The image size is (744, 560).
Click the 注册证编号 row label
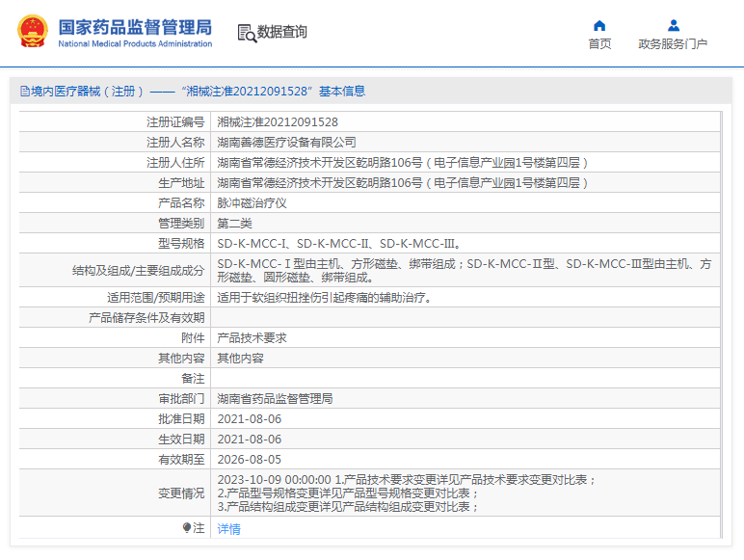point(175,122)
